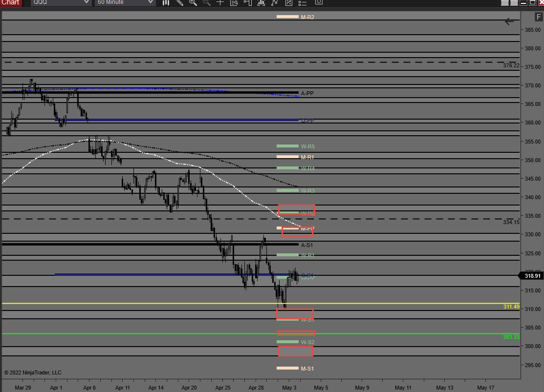Click 350.00 on the price axis

[533, 160]
